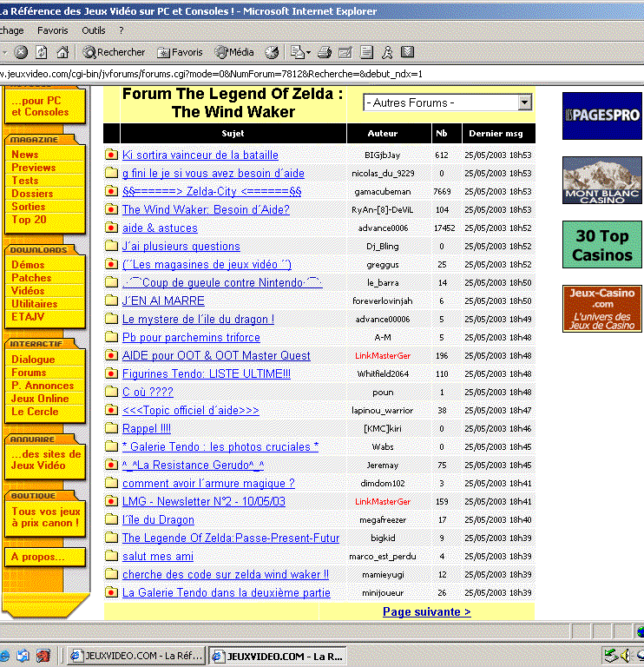Click folder icon beside J'ai plusieurs questions

111,246
